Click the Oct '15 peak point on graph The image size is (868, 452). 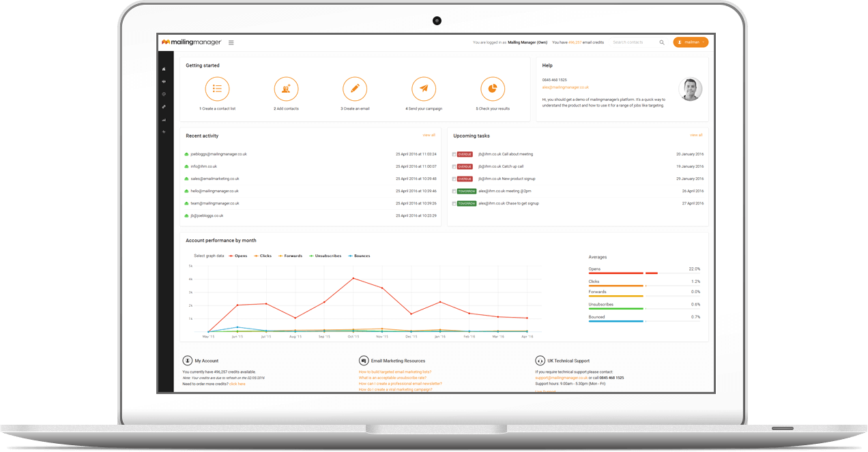353,278
